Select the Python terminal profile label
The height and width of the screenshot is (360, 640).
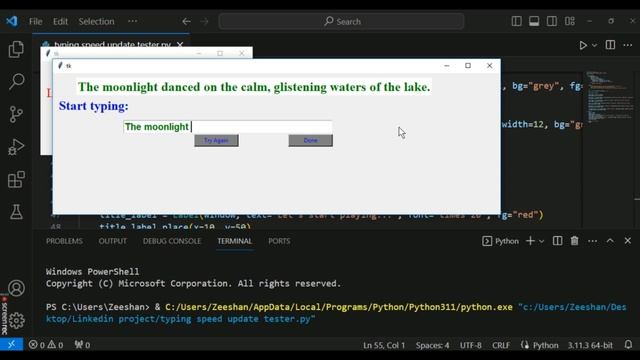pos(501,241)
